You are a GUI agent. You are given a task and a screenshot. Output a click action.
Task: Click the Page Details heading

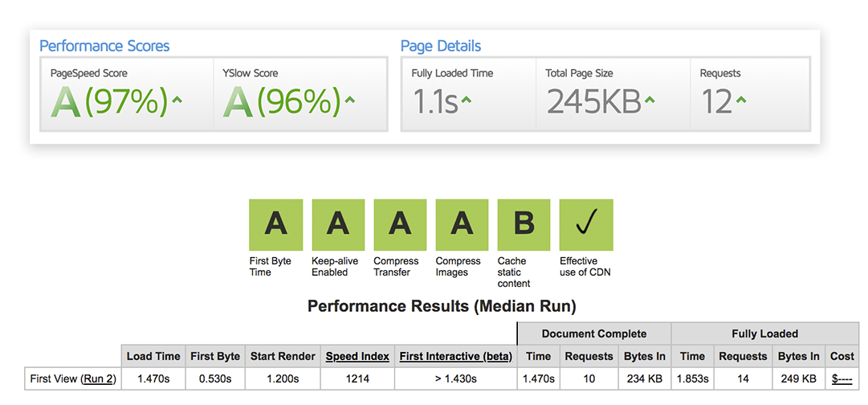[441, 46]
